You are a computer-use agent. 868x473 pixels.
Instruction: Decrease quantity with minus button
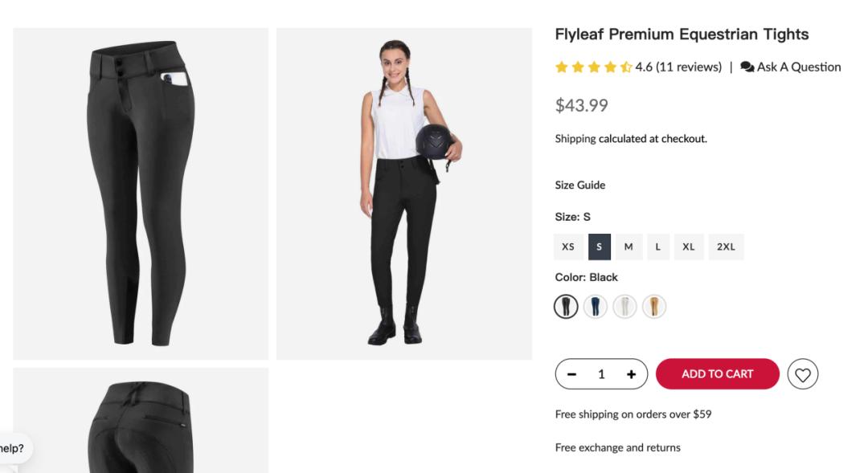tap(571, 374)
